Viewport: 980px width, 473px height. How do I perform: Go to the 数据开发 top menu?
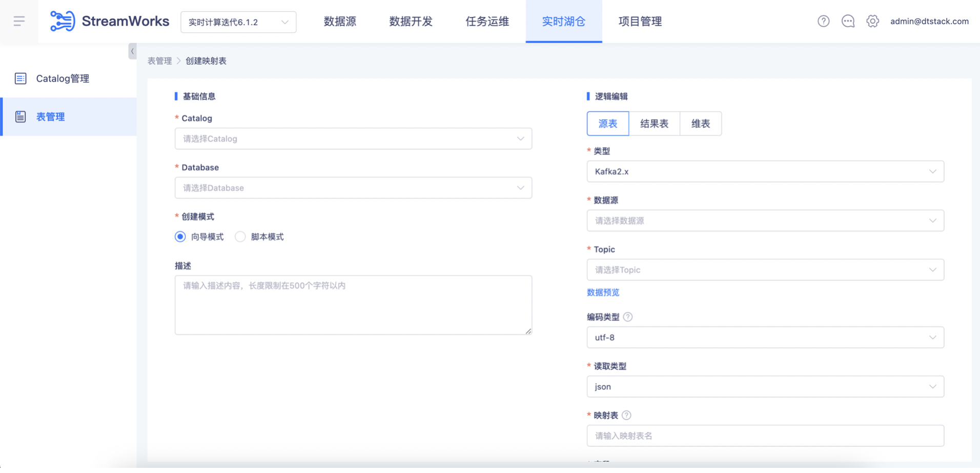click(x=411, y=21)
